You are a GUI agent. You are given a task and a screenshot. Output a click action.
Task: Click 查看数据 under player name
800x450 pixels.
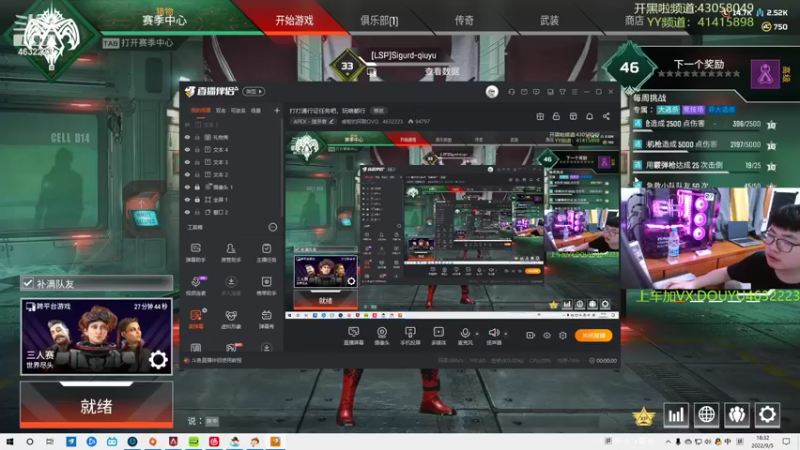(442, 72)
